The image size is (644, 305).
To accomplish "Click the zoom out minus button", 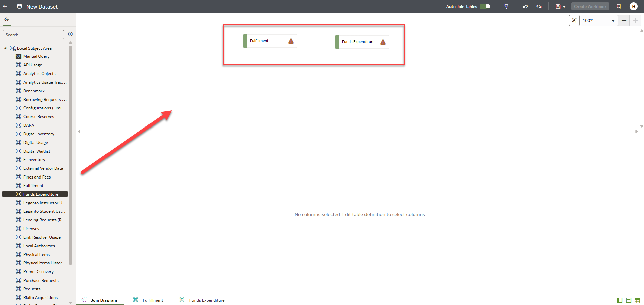I will [x=624, y=20].
